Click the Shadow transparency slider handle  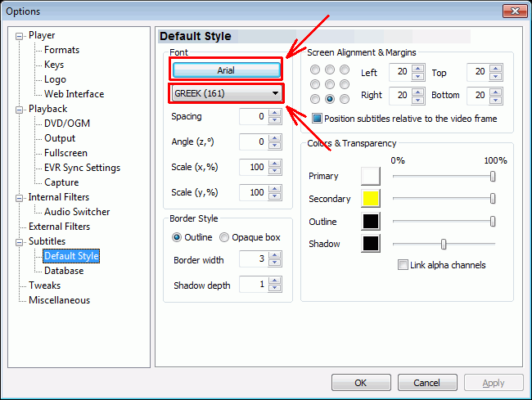tap(444, 244)
